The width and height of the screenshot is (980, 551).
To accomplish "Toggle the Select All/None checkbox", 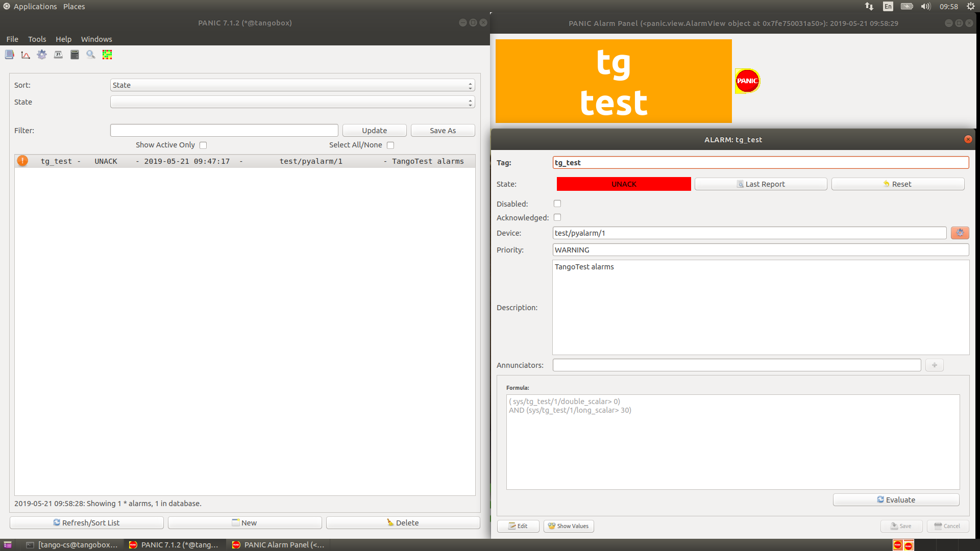I will click(x=390, y=145).
